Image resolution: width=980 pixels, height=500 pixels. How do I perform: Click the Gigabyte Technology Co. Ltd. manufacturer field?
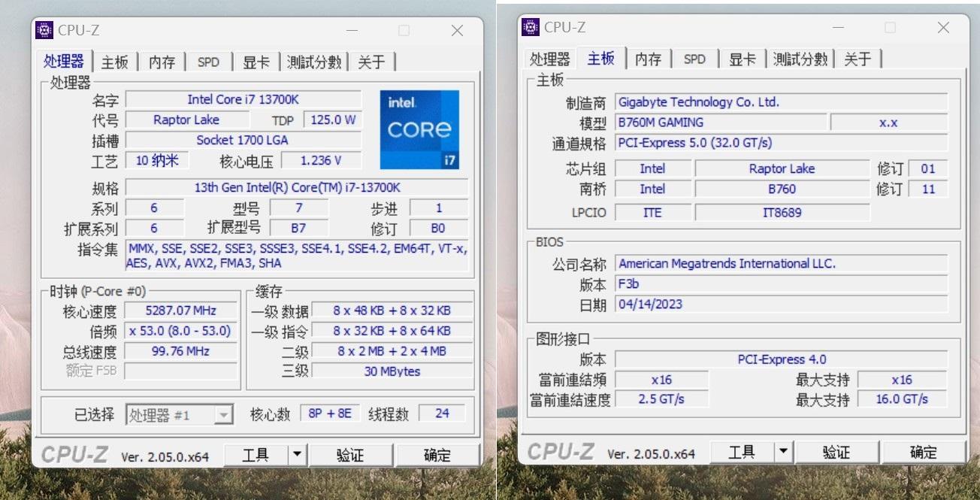coord(782,102)
